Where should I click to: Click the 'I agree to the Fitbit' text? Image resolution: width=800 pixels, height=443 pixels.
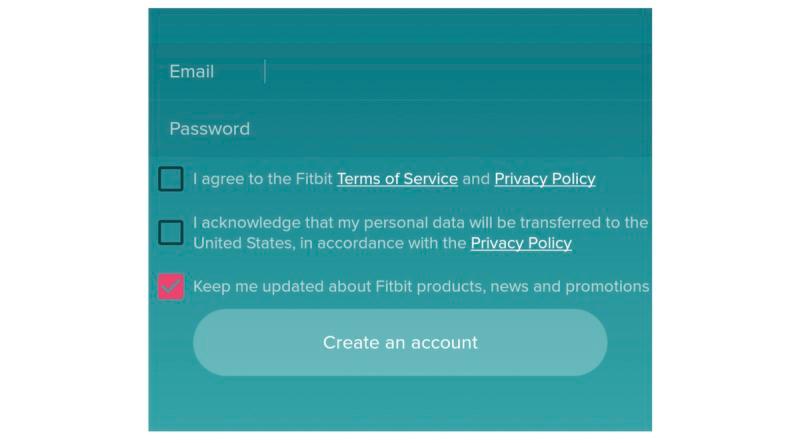(x=264, y=179)
